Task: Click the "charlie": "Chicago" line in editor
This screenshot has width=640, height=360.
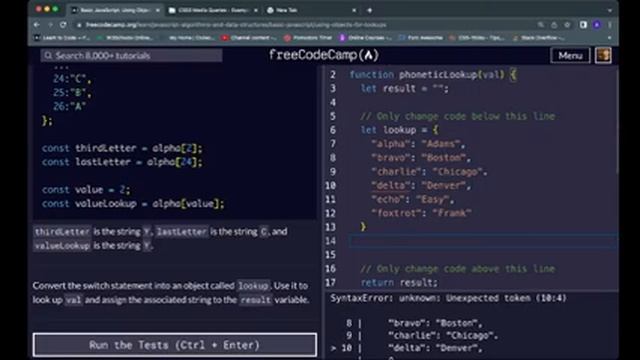Action: click(429, 171)
